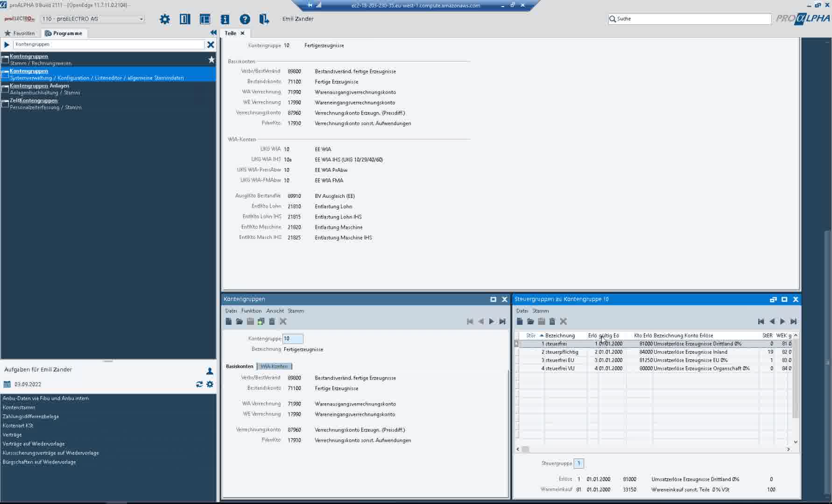The width and height of the screenshot is (832, 504).
Task: Switch to the WIA-Konten tab
Action: coord(274,366)
